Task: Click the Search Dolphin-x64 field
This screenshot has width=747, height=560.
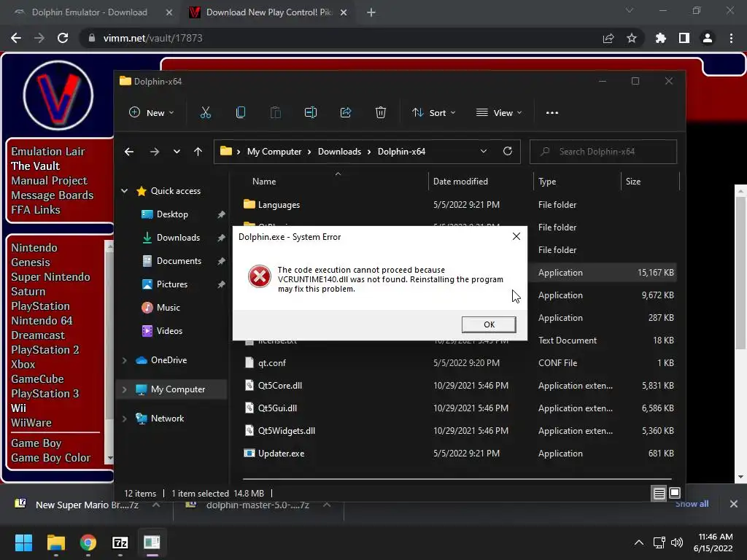Action: click(603, 152)
